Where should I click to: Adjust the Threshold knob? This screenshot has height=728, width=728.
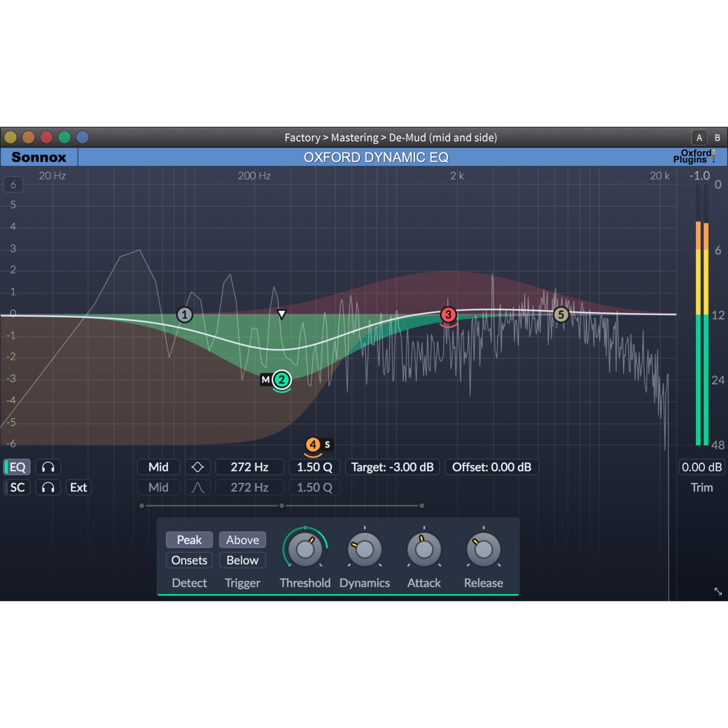click(305, 549)
